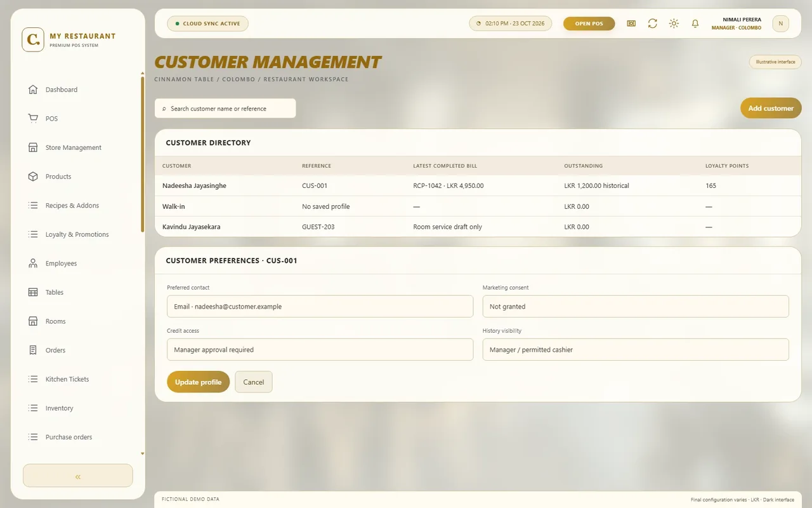Open the Tables grid icon
This screenshot has height=508, width=812.
click(33, 292)
